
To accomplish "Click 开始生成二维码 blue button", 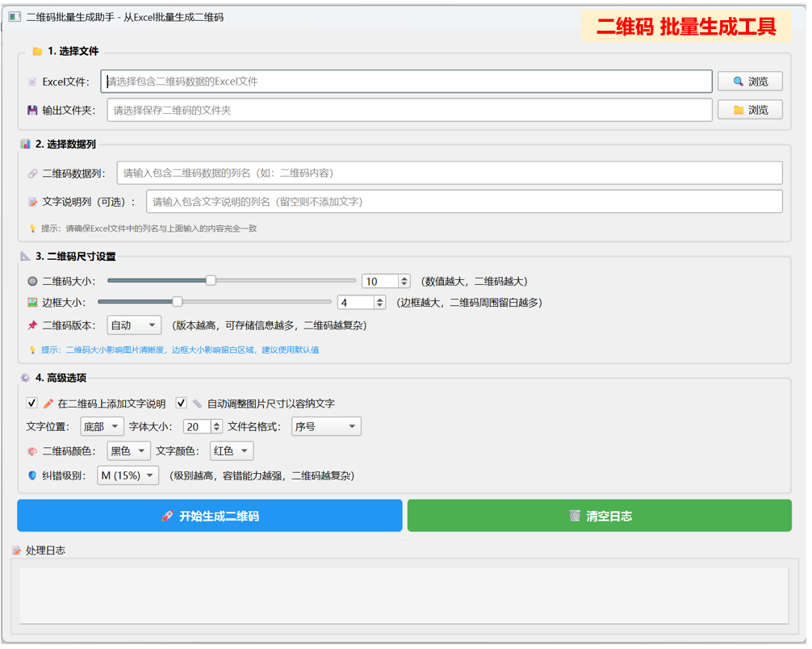I will [x=210, y=516].
